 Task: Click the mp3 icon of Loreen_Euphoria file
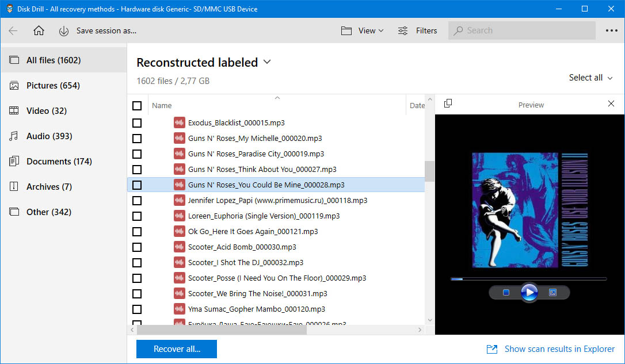pyautogui.click(x=180, y=216)
